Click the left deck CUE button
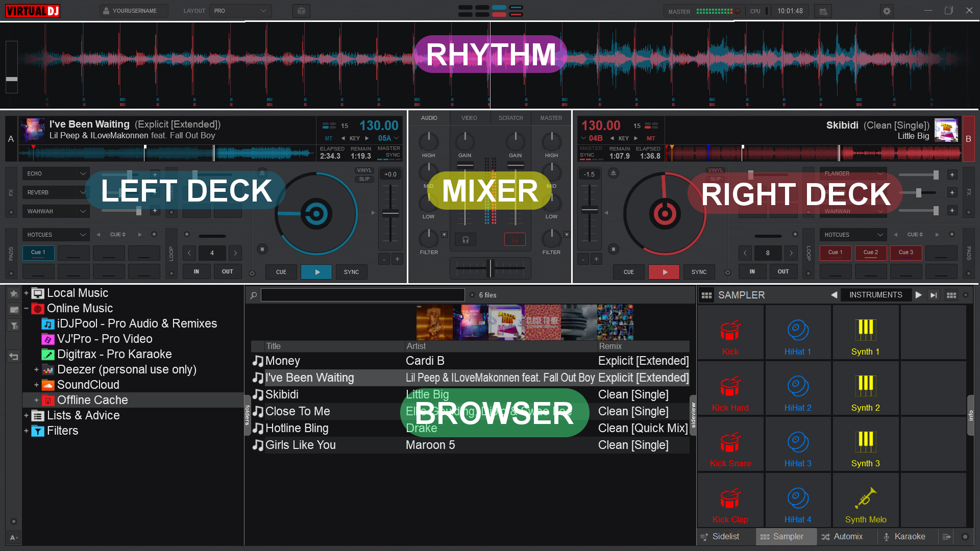 click(281, 272)
